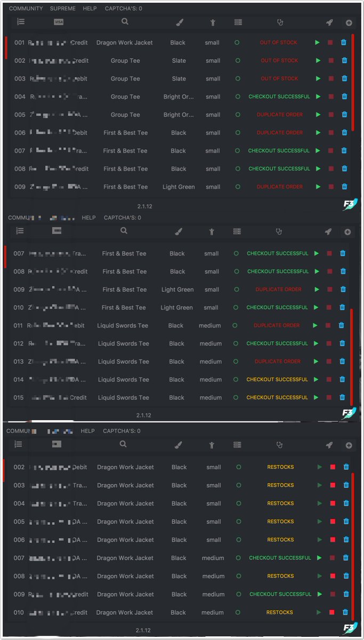Start task 010 First & Best Tee

pos(317,307)
